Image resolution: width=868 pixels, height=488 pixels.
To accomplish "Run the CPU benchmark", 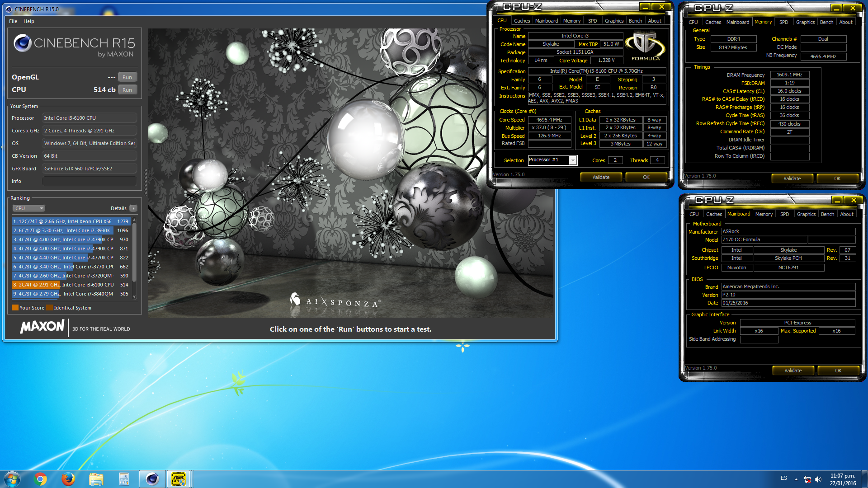I will 127,90.
